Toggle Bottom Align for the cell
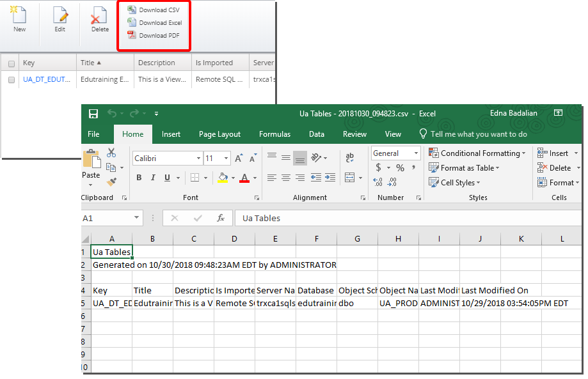 tap(300, 158)
